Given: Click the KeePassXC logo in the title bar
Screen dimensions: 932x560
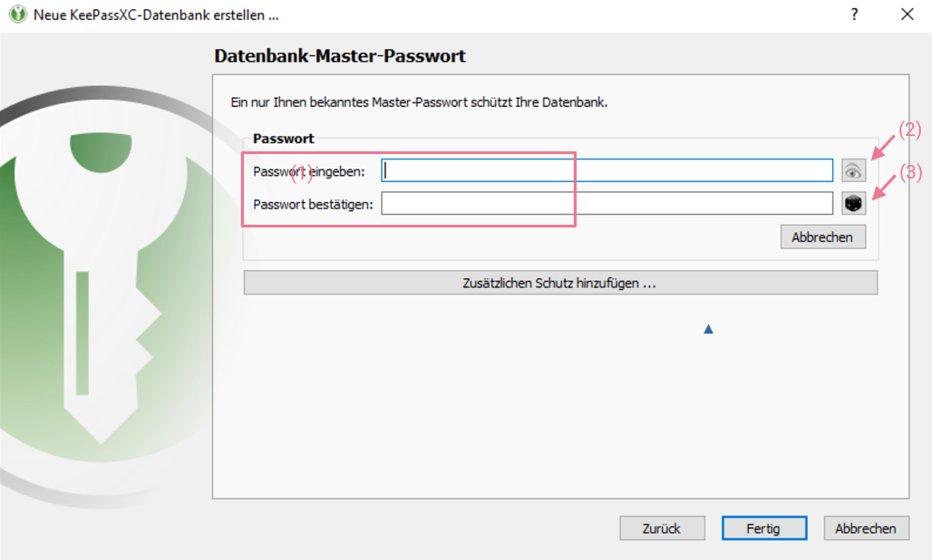Looking at the screenshot, I should coord(18,14).
